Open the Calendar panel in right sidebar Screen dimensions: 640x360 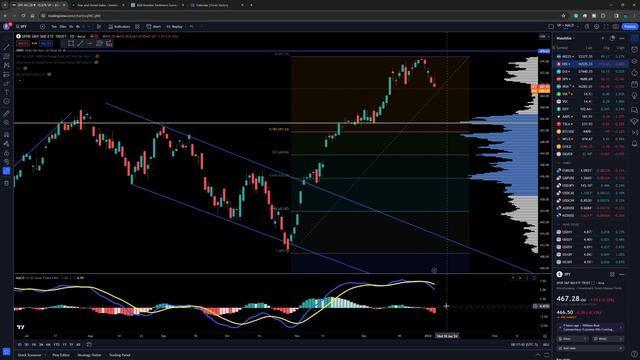[x=634, y=84]
